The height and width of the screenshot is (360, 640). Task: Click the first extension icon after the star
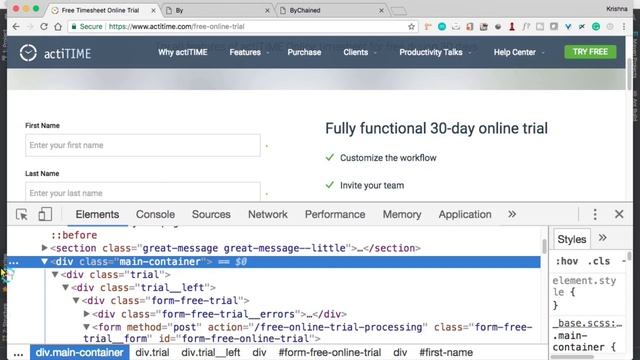pos(428,27)
